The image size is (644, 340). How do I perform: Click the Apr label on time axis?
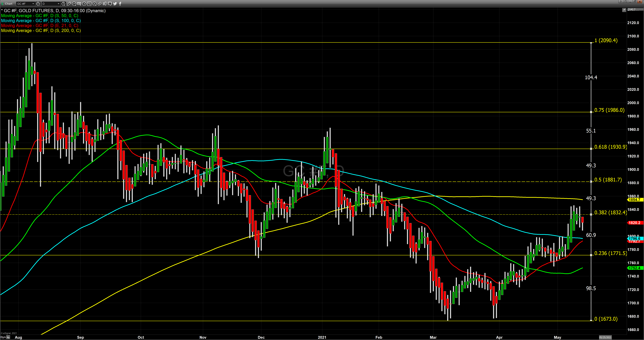[x=499, y=337]
